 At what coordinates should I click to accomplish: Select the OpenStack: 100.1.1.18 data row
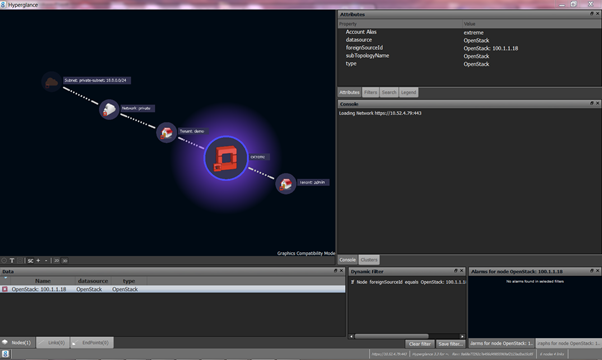(172, 289)
